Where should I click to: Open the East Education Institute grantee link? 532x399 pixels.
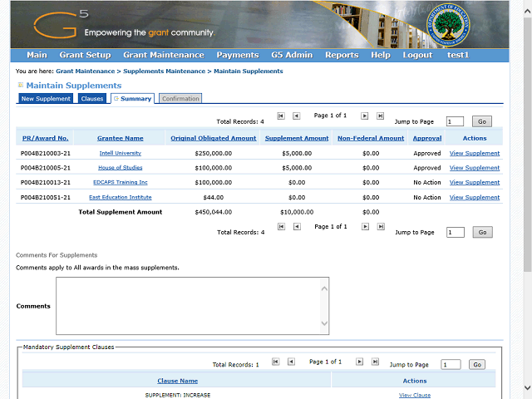(120, 198)
